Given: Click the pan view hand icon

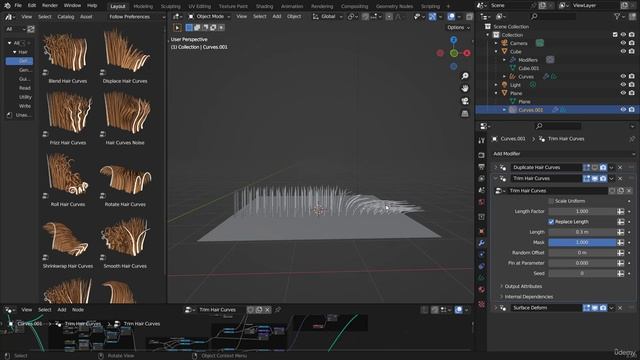Looking at the screenshot, I should [465, 89].
